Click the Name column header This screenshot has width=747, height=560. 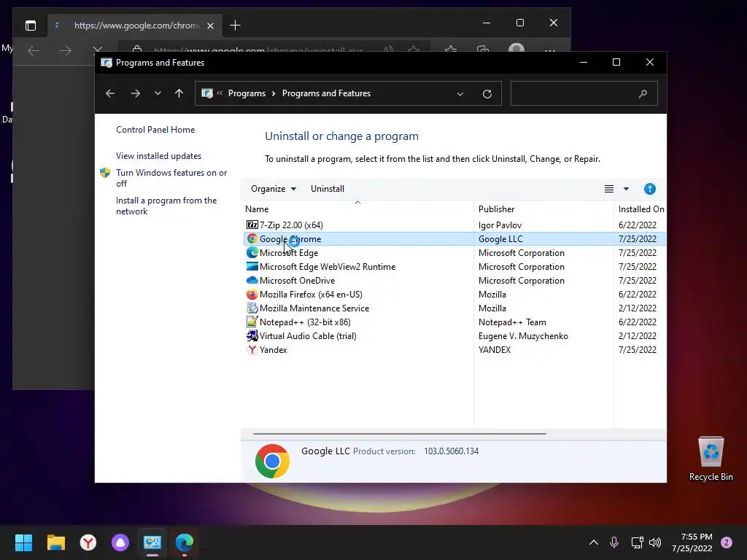tap(257, 209)
